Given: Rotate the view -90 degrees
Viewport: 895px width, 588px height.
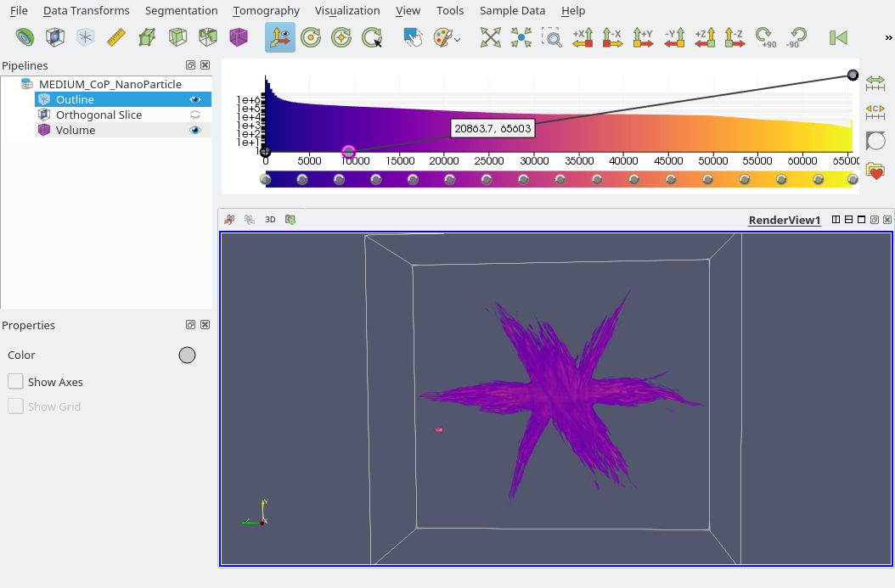Looking at the screenshot, I should pyautogui.click(x=796, y=37).
